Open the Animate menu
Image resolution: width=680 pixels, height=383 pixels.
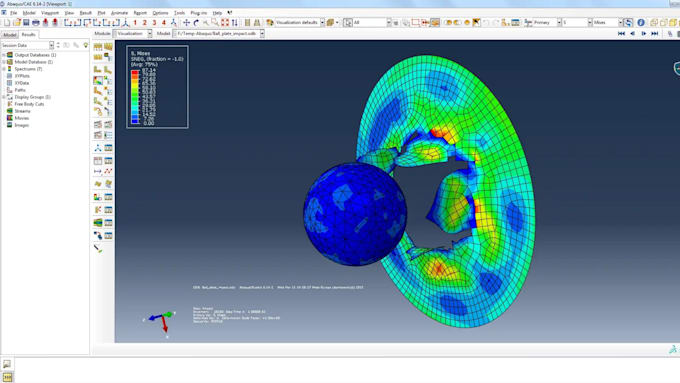(119, 13)
